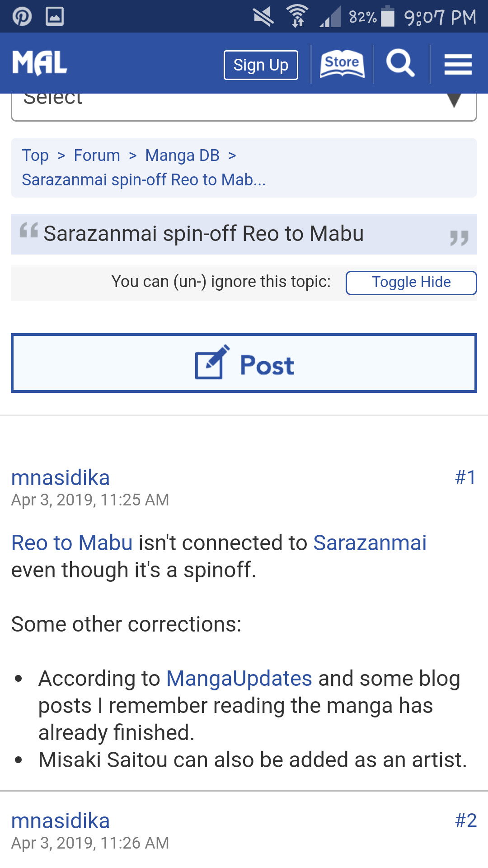The image size is (488, 868).
Task: Click the Post button
Action: tap(244, 363)
